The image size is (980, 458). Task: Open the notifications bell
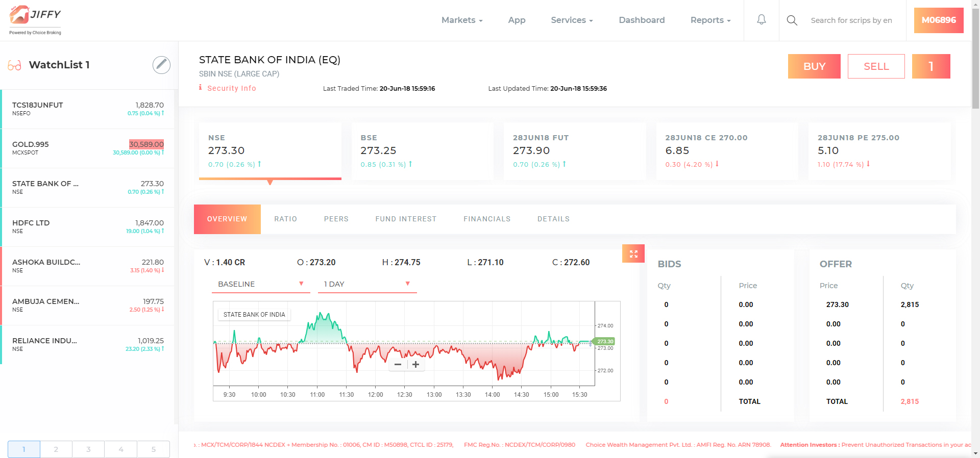point(761,20)
